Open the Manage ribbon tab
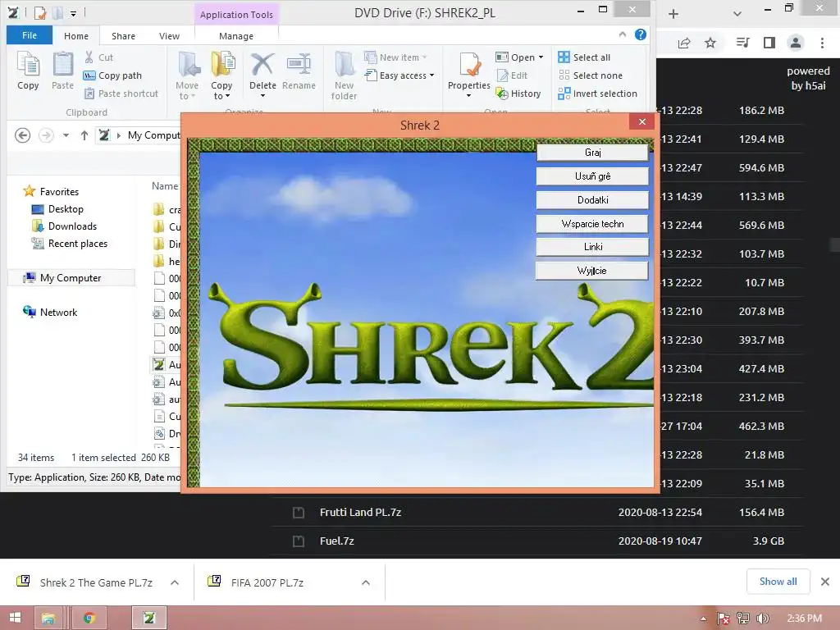840x630 pixels. 236,36
